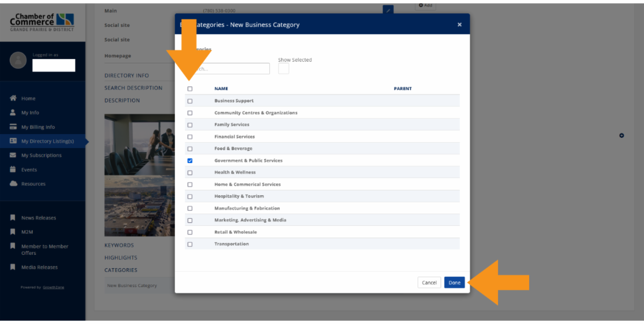Click the Cancel button
Image resolution: width=644 pixels, height=324 pixels.
pos(429,283)
